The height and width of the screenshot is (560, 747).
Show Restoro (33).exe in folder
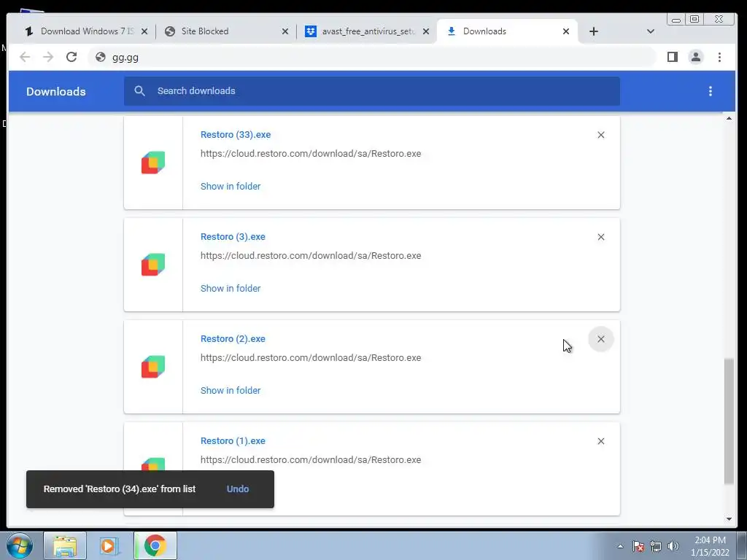[x=231, y=186]
